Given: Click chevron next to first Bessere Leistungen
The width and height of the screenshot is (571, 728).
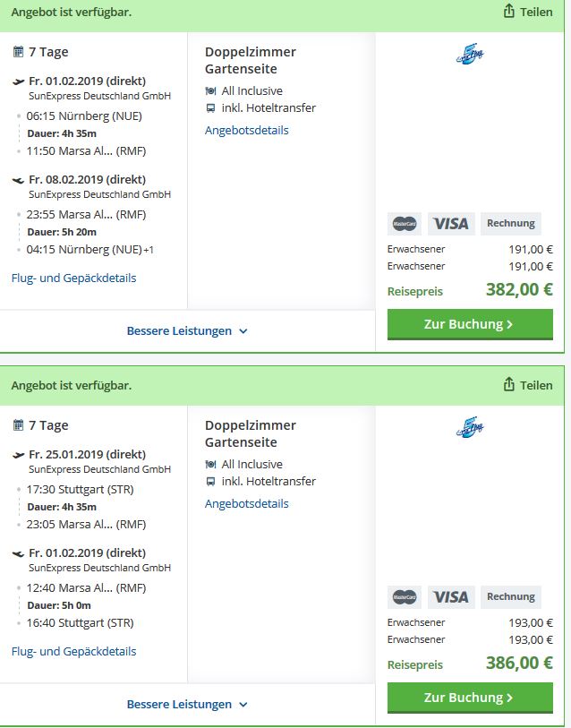Looking at the screenshot, I should click(243, 331).
